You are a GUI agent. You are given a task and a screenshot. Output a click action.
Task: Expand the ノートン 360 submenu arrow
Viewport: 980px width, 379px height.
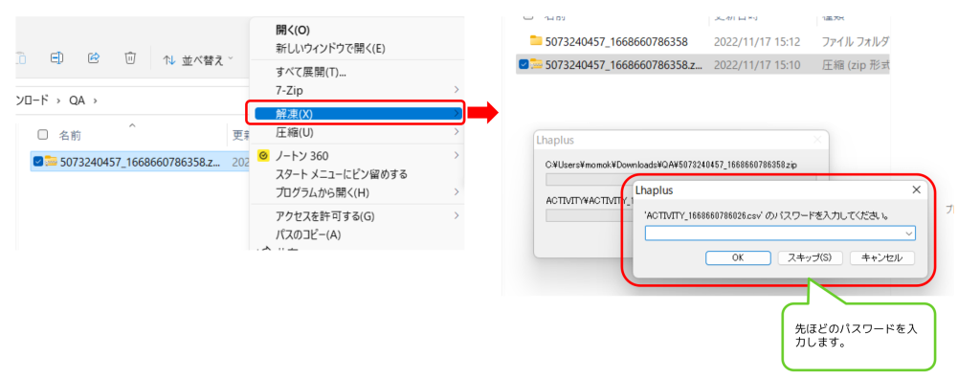pos(457,155)
